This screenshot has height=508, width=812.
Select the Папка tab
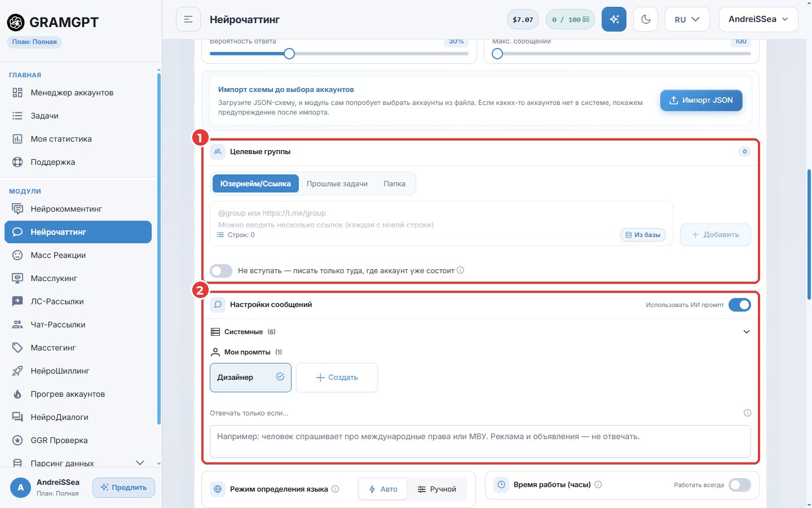395,184
